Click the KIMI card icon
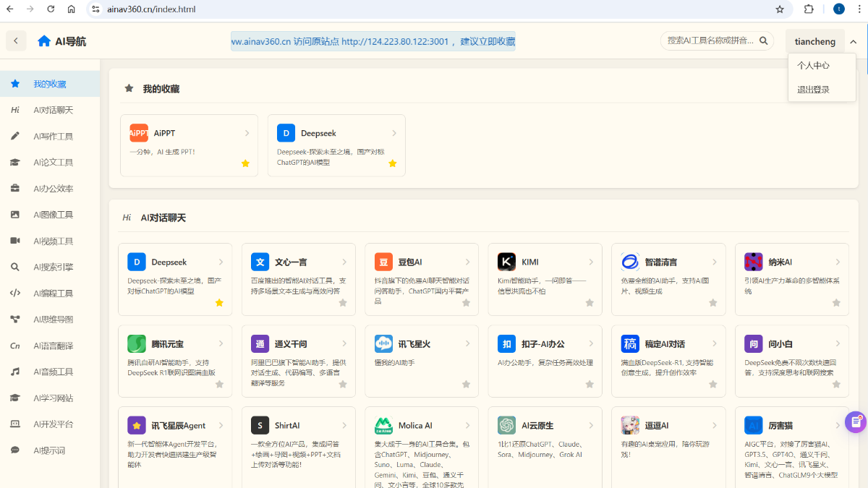This screenshot has height=488, width=868. click(507, 262)
